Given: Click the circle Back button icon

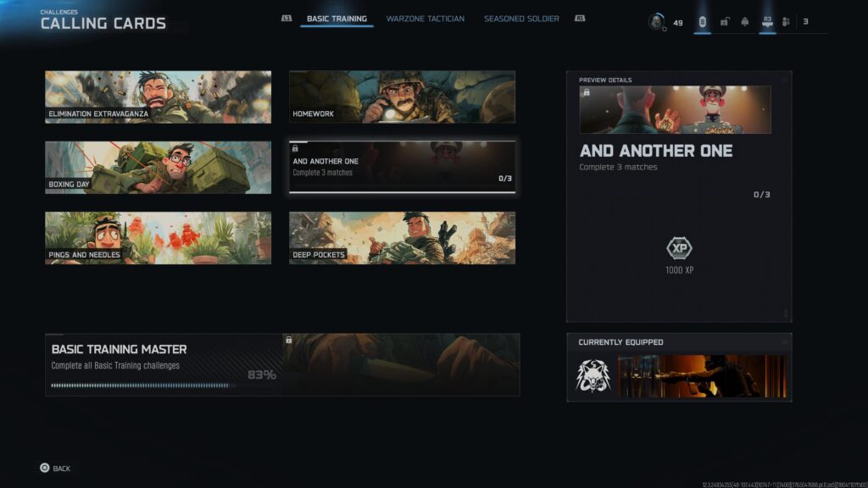Looking at the screenshot, I should point(44,468).
